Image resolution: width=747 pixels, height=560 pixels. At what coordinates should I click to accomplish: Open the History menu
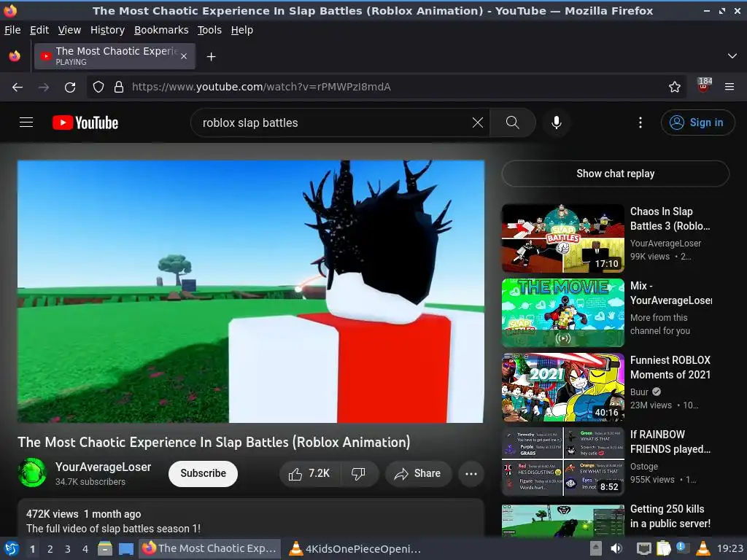[107, 30]
